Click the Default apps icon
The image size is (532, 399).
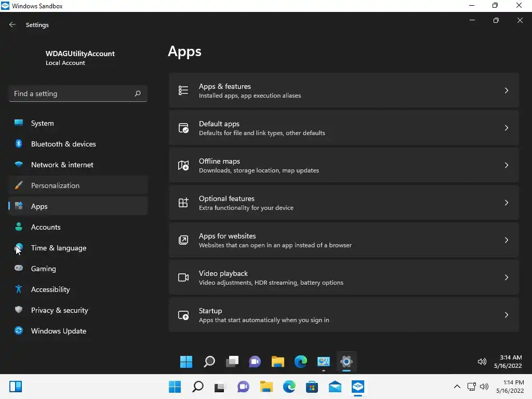click(x=183, y=128)
